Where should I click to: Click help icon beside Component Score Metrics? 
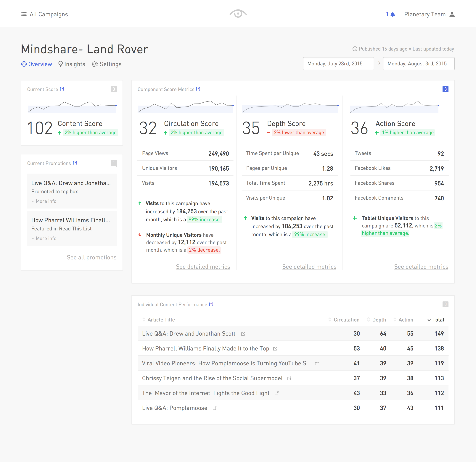tap(198, 89)
